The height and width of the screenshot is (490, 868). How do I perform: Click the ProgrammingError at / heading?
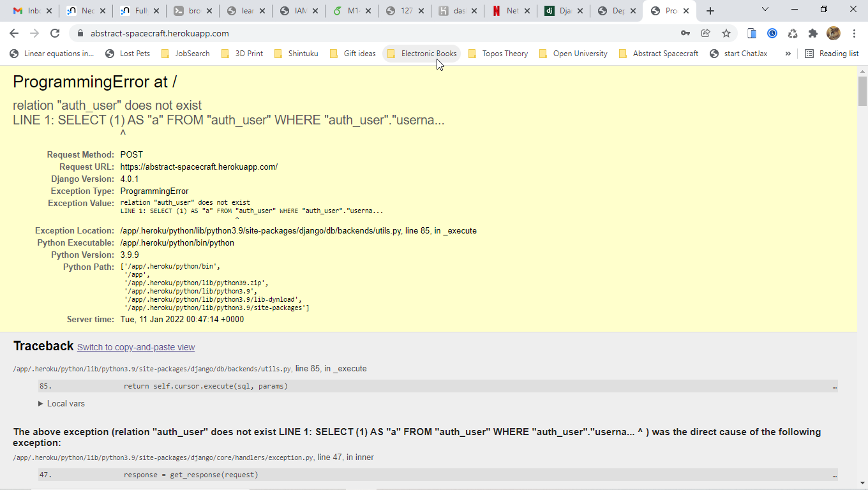(95, 82)
